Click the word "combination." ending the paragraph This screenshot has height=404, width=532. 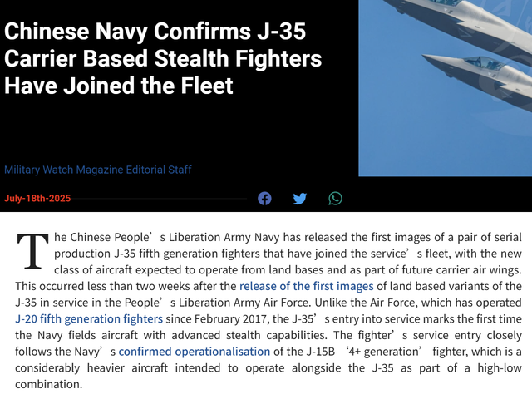48,384
